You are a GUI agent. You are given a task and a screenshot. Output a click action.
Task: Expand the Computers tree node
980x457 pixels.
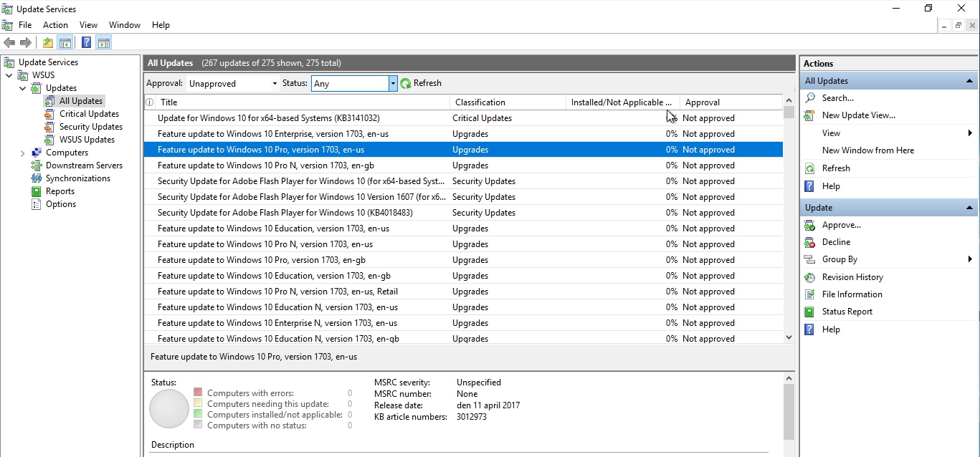click(22, 153)
